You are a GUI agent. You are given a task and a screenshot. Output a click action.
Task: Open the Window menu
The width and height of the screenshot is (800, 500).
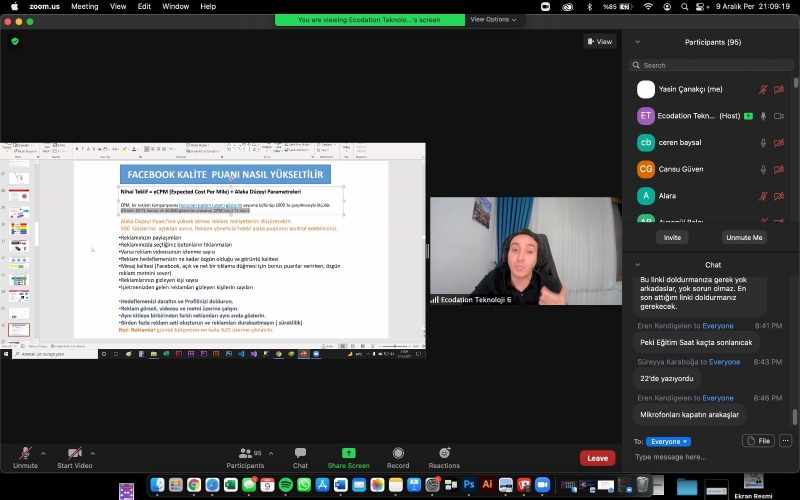(176, 7)
